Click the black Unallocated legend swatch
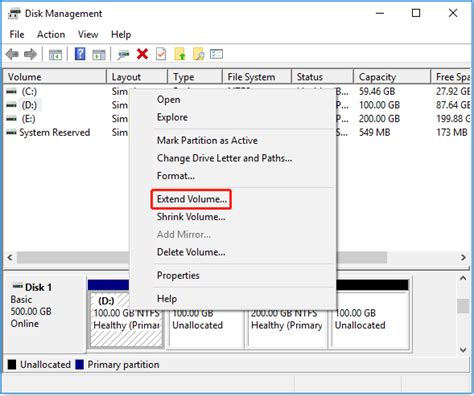This screenshot has height=396, width=474. pos(12,365)
